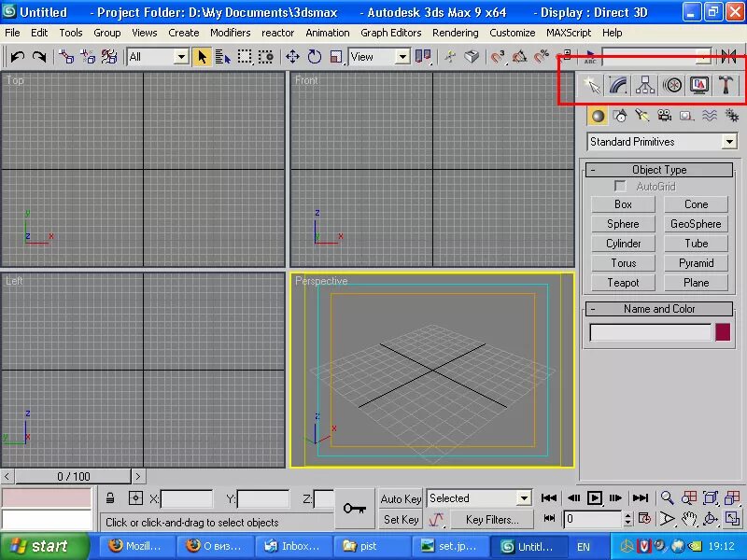747x560 pixels.
Task: Open Select by Name list
Action: point(222,57)
